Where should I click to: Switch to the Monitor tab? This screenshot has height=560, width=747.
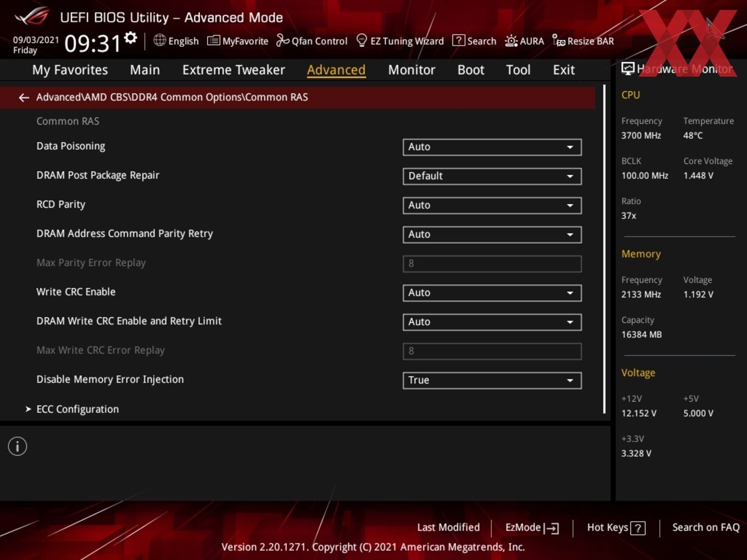pos(411,70)
